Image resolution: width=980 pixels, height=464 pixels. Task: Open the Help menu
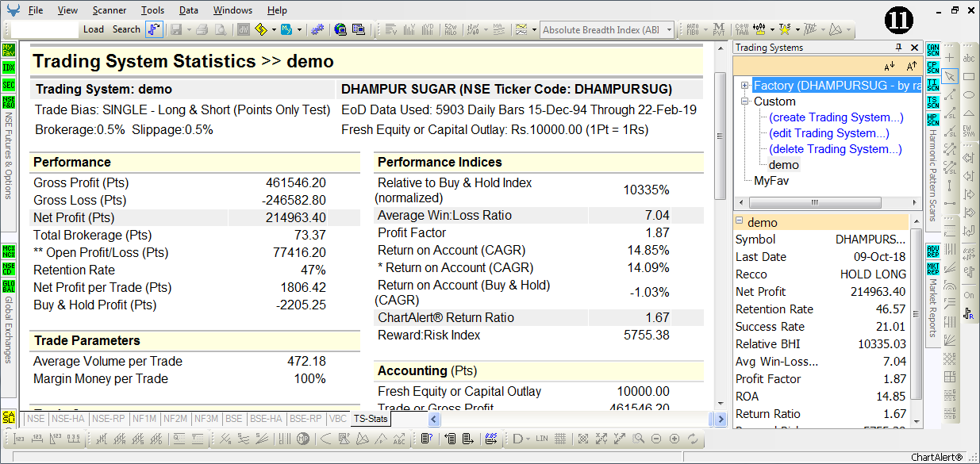click(277, 10)
